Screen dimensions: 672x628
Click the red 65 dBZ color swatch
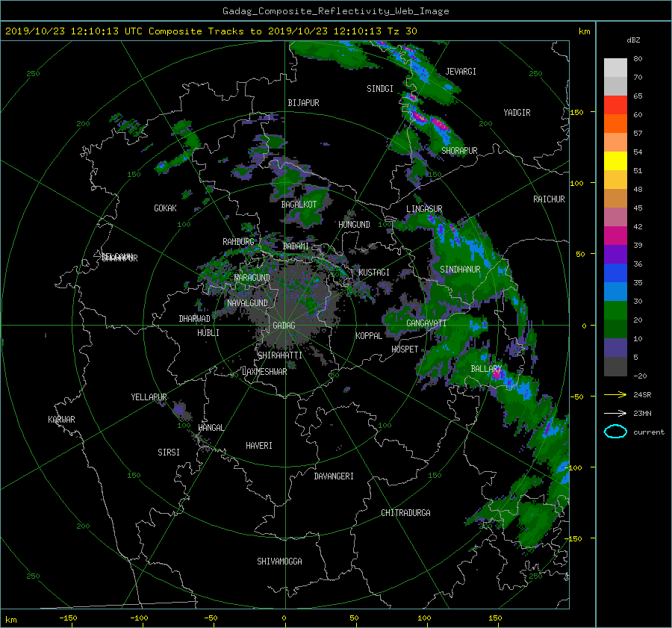[x=615, y=105]
